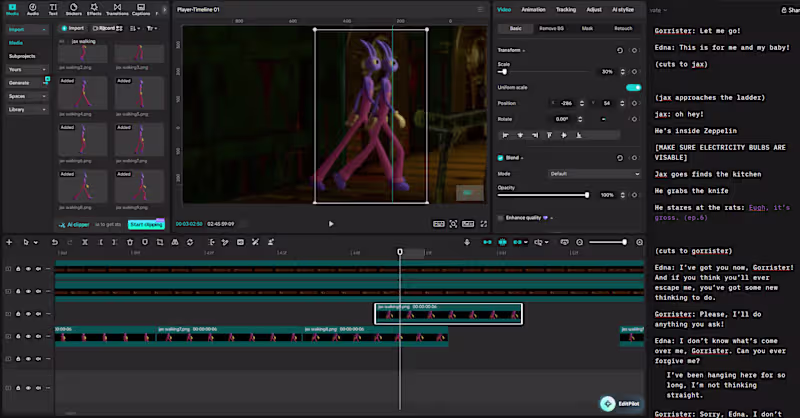Add a keyframe for Scale
Image resolution: width=800 pixels, height=418 pixels.
(x=634, y=71)
